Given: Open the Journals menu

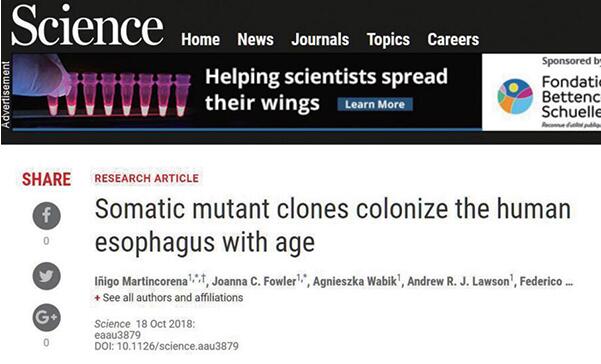Looking at the screenshot, I should 320,39.
